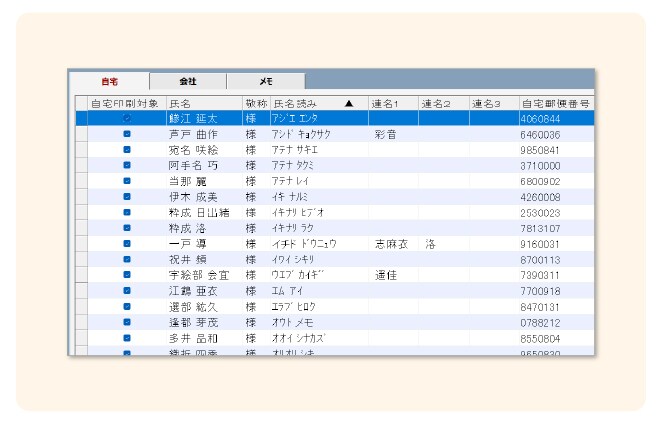Image resolution: width=662 pixels, height=423 pixels.
Task: Open the 会社 tab
Action: [x=187, y=81]
